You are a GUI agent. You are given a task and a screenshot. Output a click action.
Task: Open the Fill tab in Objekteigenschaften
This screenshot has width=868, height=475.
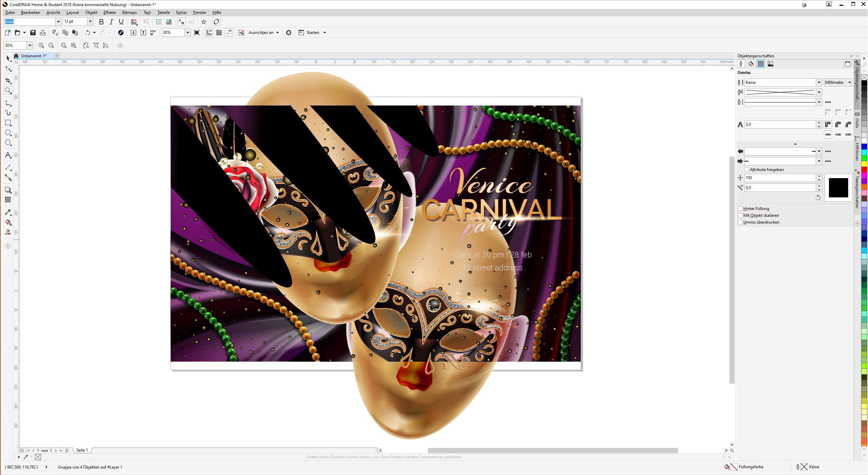pyautogui.click(x=751, y=64)
